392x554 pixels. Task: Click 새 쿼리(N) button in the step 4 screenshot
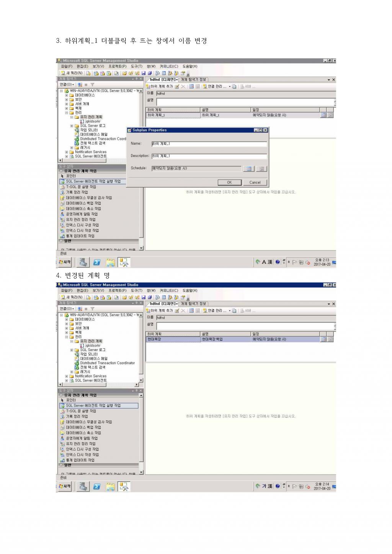72,297
